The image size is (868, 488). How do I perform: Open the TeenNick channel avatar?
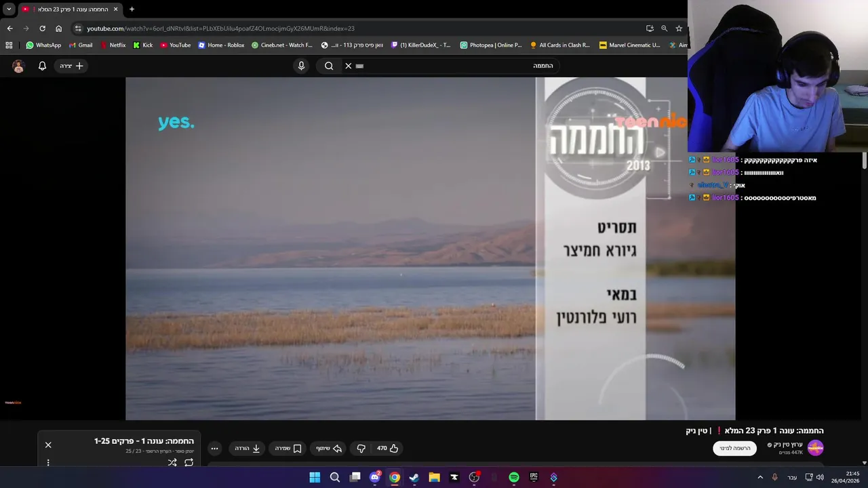point(815,447)
